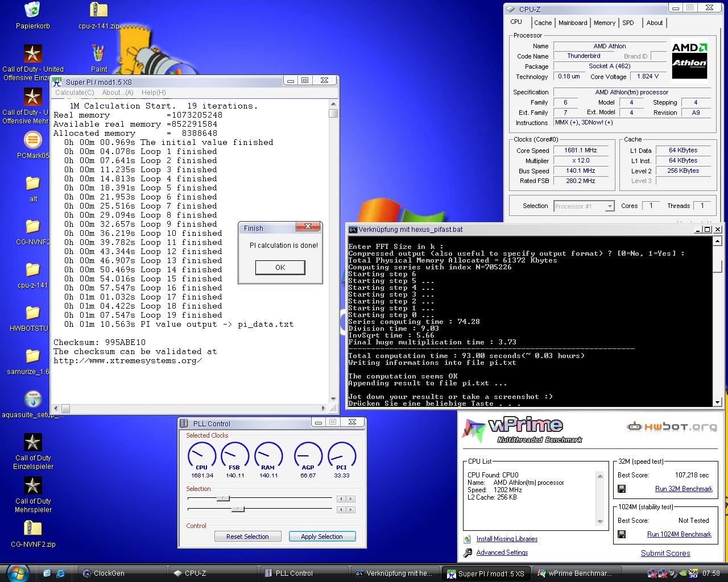The height and width of the screenshot is (582, 728).
Task: Click the down arrow of the wPrime CPU List scrollbar
Action: [599, 521]
